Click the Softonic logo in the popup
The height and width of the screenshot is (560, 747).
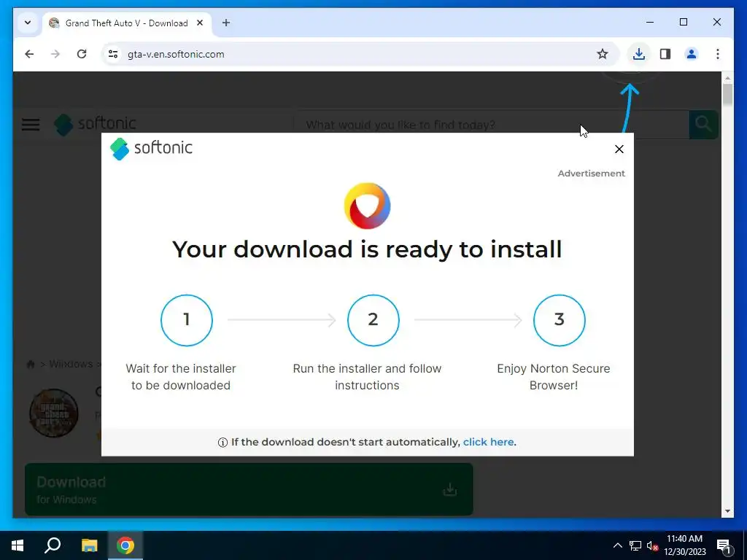pos(152,149)
